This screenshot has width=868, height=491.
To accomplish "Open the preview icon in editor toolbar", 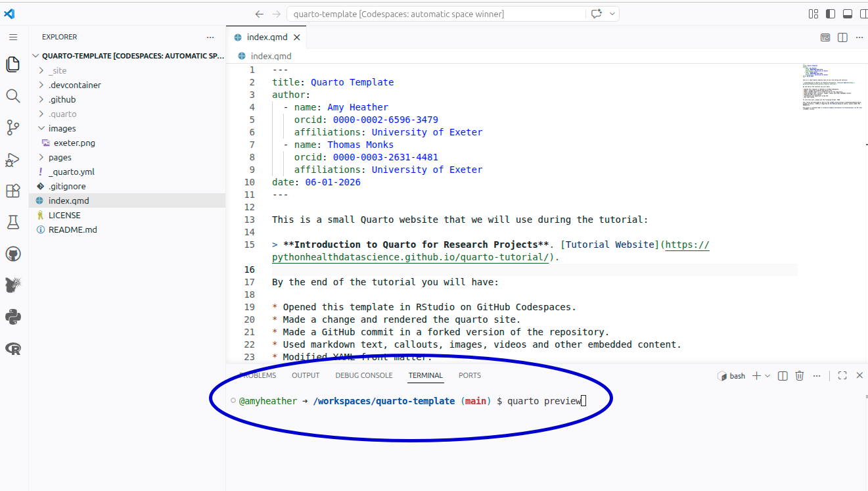I will [825, 37].
